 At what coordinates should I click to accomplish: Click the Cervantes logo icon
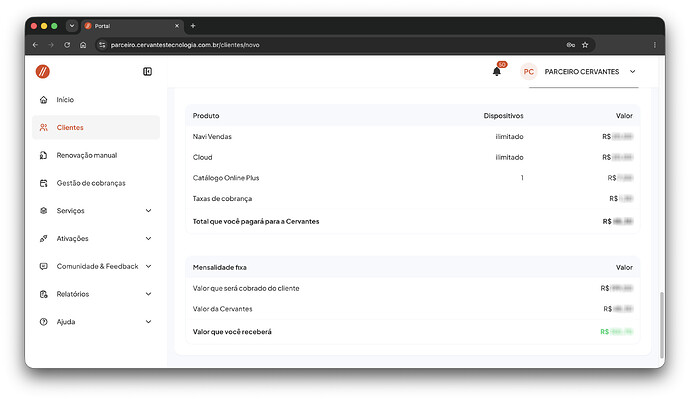43,71
